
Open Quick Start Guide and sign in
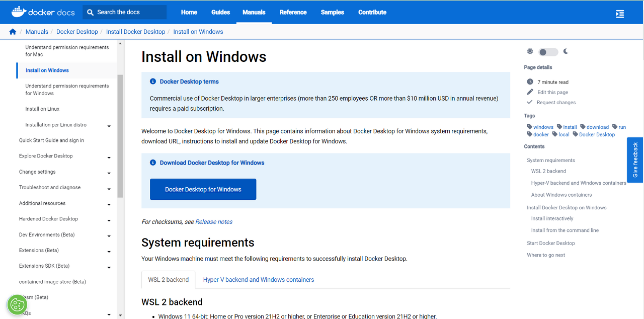coord(51,140)
